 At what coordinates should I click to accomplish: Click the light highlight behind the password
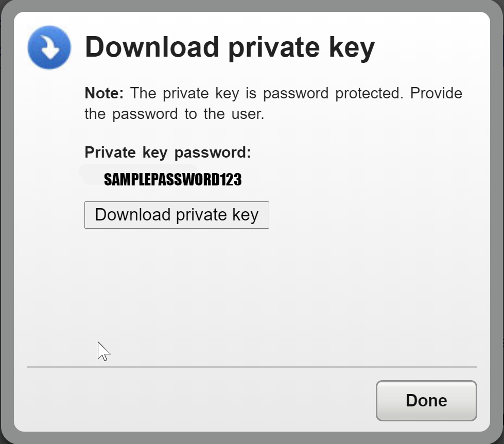click(138, 175)
